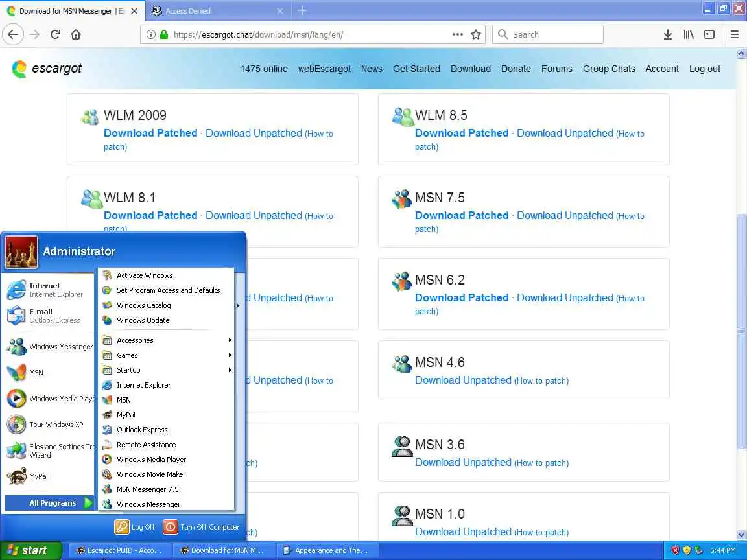Open Appearance and Themes taskbar window
The image size is (747, 560).
[x=327, y=550]
